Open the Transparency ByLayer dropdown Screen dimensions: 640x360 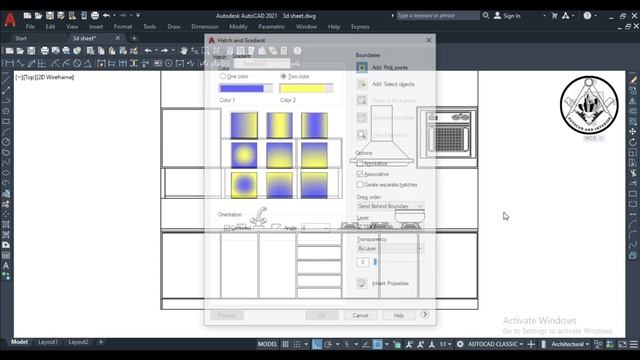coord(390,249)
